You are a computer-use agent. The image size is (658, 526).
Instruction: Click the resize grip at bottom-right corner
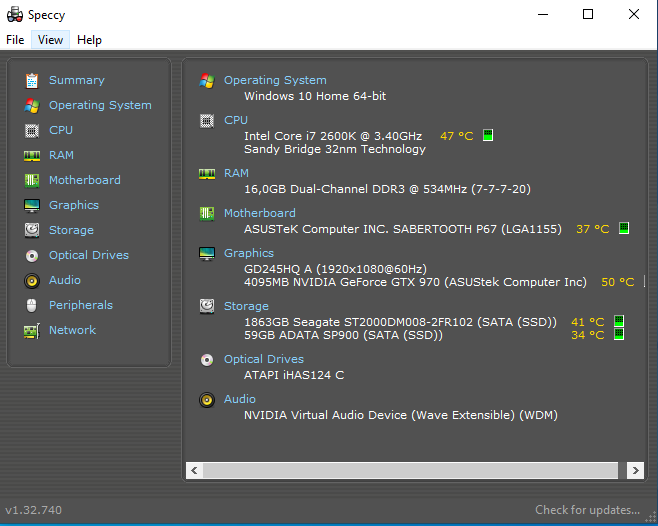click(650, 519)
